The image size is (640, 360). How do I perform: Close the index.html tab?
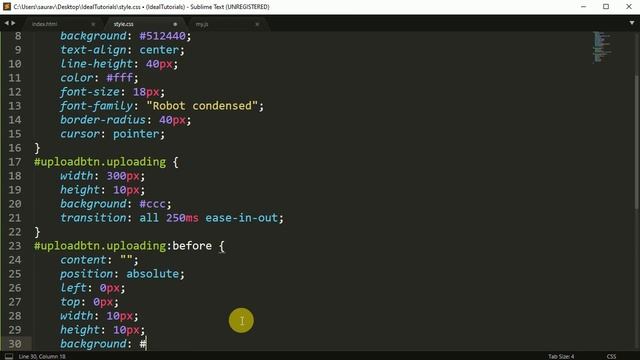coord(93,24)
